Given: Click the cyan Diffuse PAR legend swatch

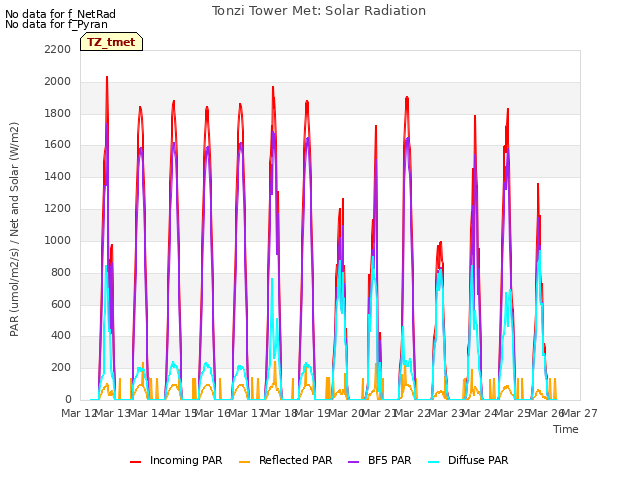Looking at the screenshot, I should pos(433,461).
